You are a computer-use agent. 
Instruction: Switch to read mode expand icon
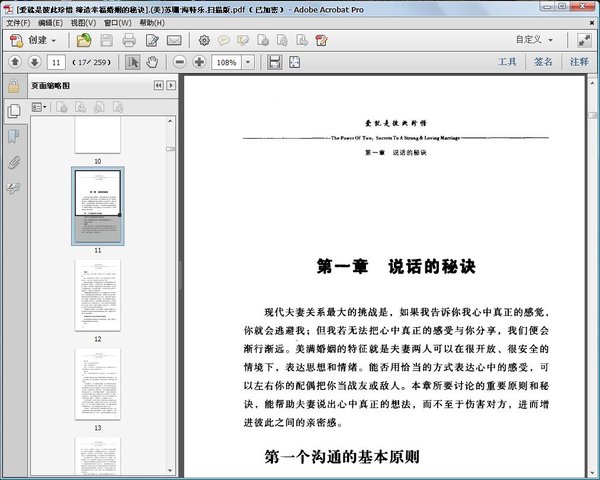pyautogui.click(x=585, y=40)
